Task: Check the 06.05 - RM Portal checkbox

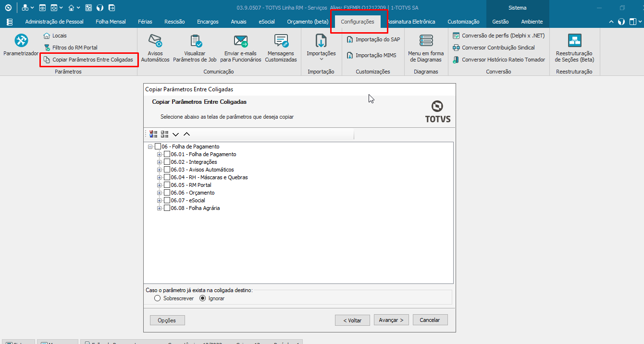Action: click(167, 185)
